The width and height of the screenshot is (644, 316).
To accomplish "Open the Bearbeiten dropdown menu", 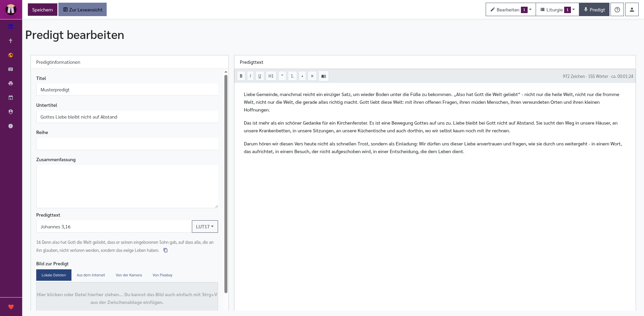I will [511, 10].
